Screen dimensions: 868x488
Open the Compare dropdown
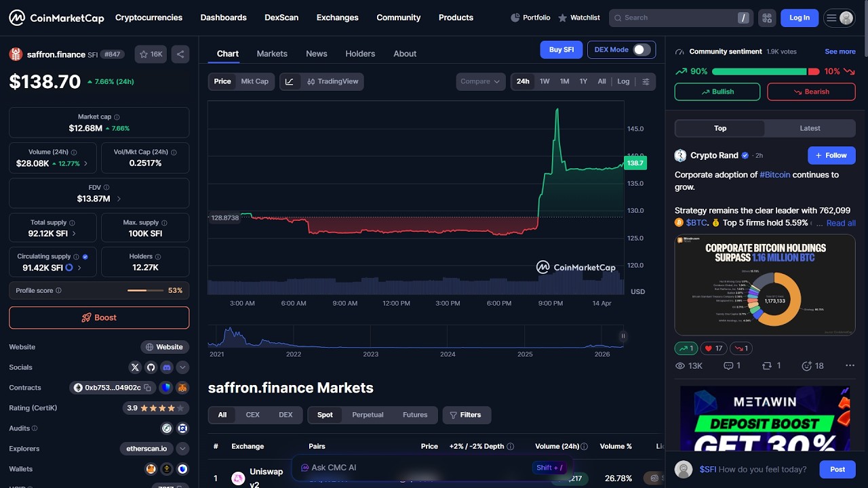[481, 81]
